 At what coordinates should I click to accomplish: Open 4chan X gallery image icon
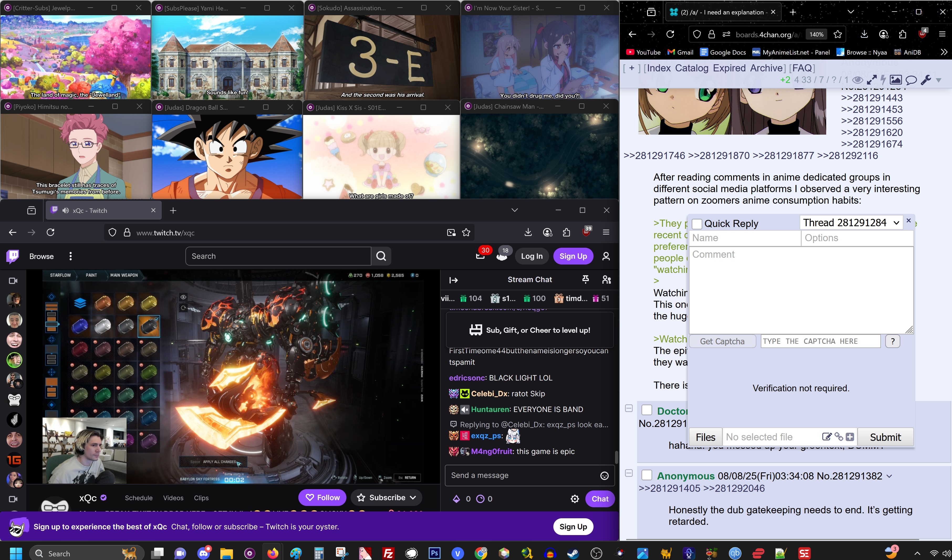coord(896,80)
